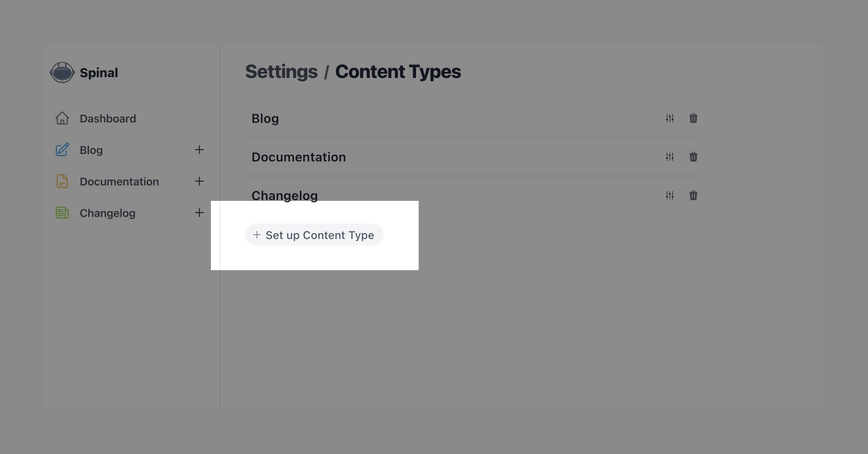Viewport: 868px width, 454px height.
Task: Open settings sliders for Blog content type
Action: [x=669, y=118]
